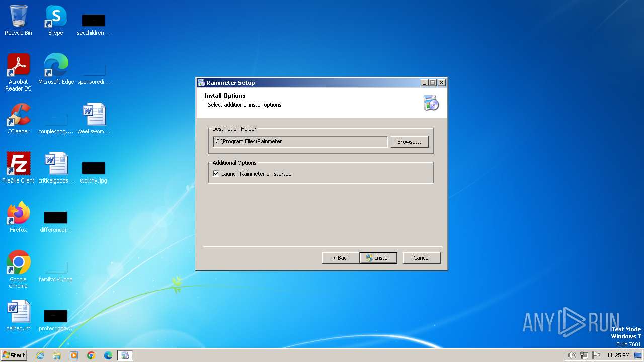Select the worthy.jpg desktop file
Viewport: 644px width, 362px height.
(93, 172)
